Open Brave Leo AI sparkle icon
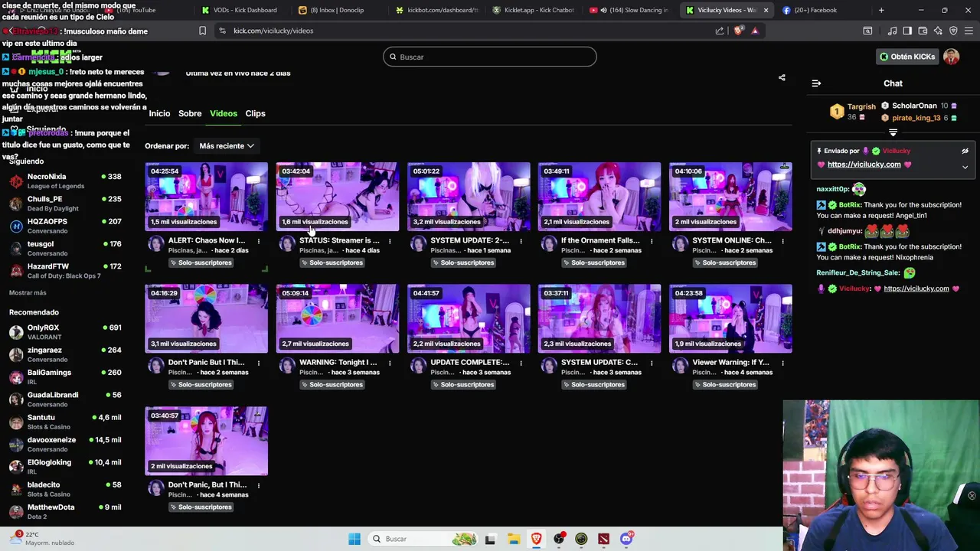Image resolution: width=980 pixels, height=551 pixels. click(x=938, y=31)
